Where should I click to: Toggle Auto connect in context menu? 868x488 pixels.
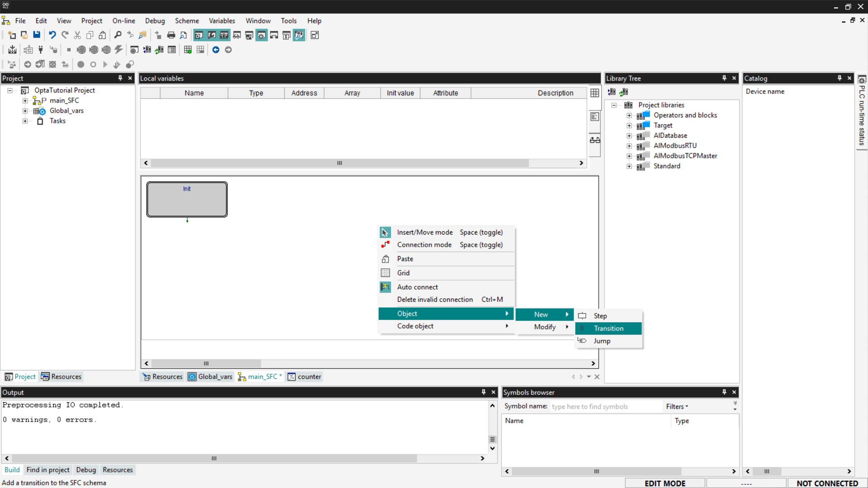click(x=417, y=287)
